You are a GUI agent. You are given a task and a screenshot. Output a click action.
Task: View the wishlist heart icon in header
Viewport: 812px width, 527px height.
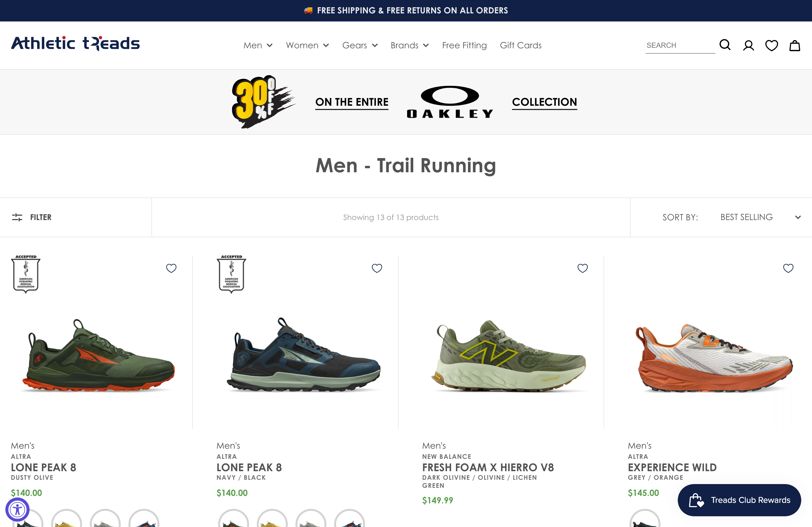(771, 45)
